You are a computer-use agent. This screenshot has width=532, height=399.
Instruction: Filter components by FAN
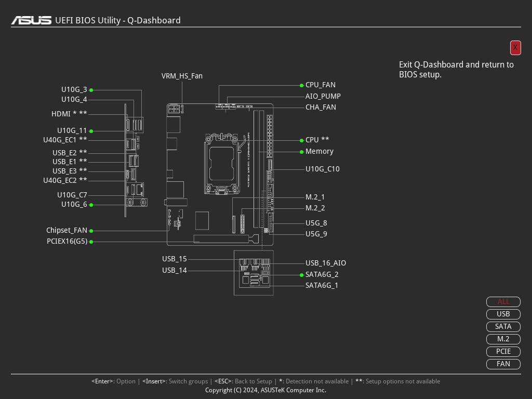tap(503, 364)
